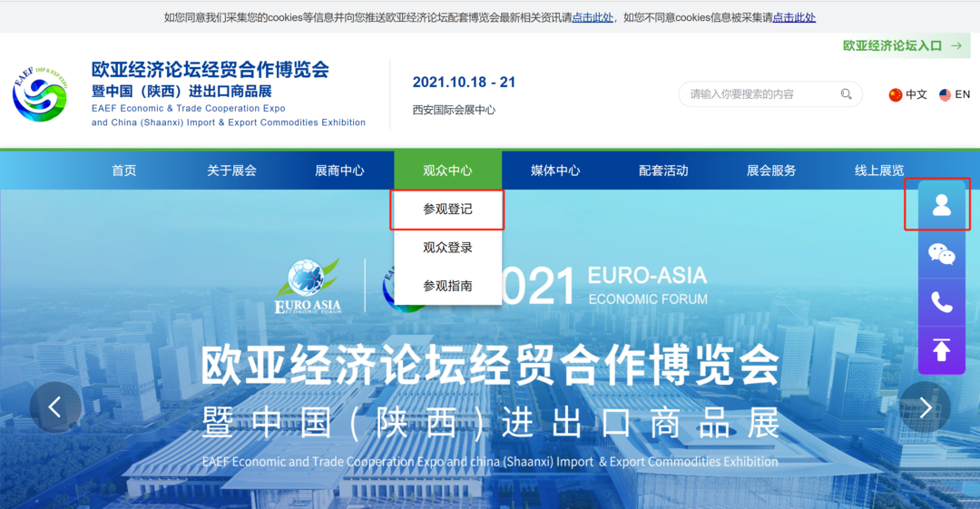Click second 点击此处 link to decline cookies
980x509 pixels.
coord(794,17)
